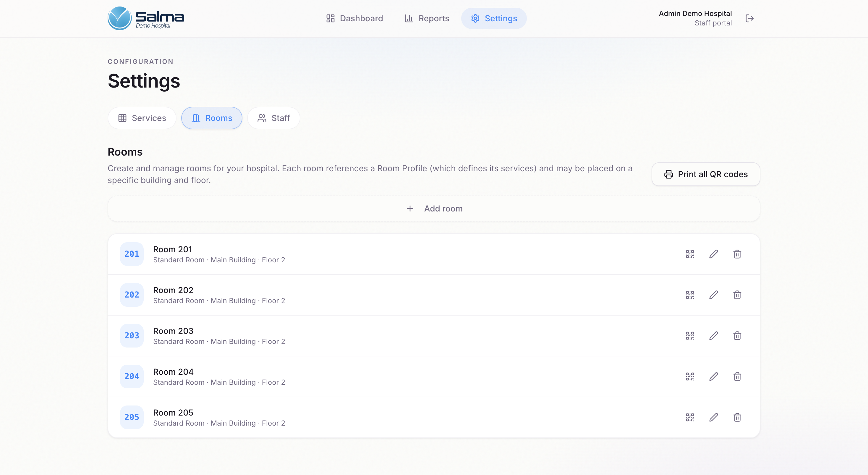Show QR code for Room 205
The width and height of the screenshot is (868, 475).
pos(690,417)
